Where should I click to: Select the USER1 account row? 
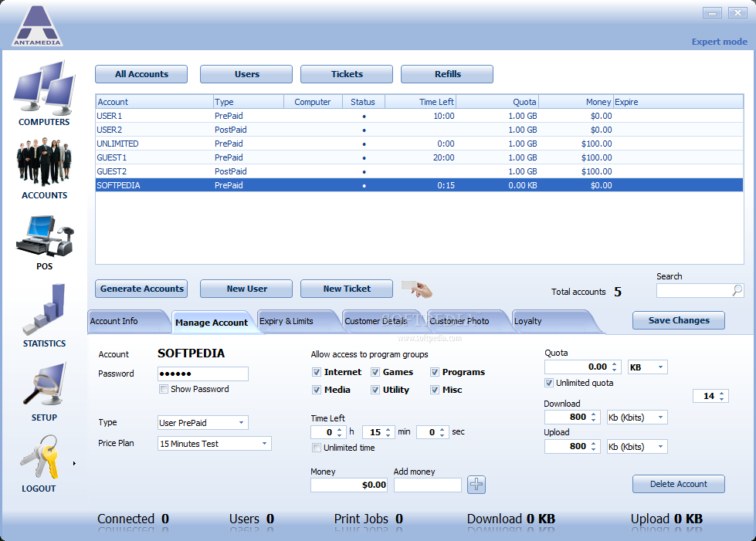[x=419, y=116]
